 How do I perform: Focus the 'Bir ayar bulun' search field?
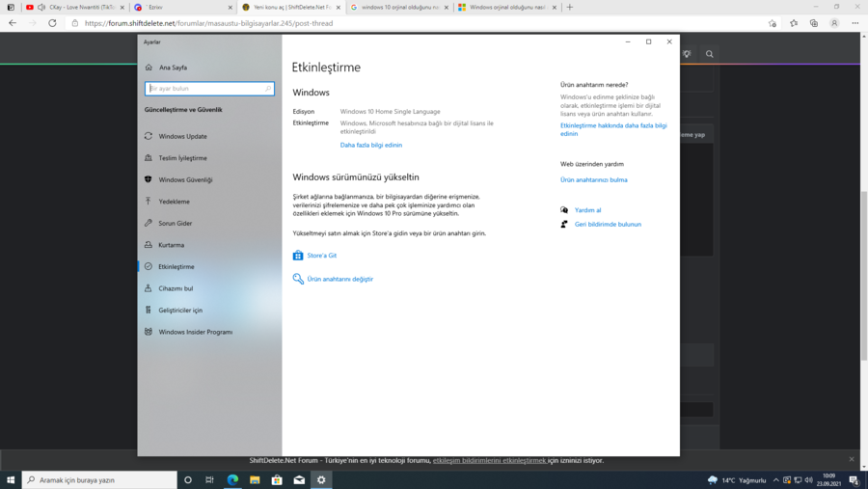[x=209, y=89]
